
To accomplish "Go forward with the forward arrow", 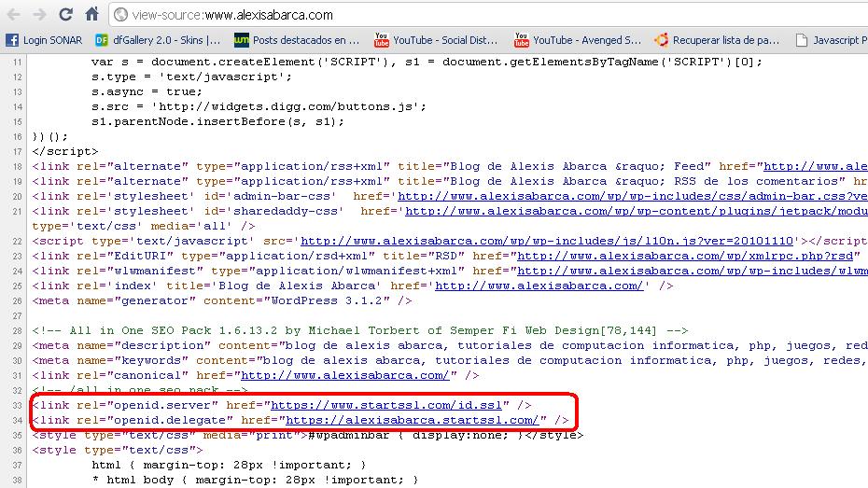I will (39, 15).
